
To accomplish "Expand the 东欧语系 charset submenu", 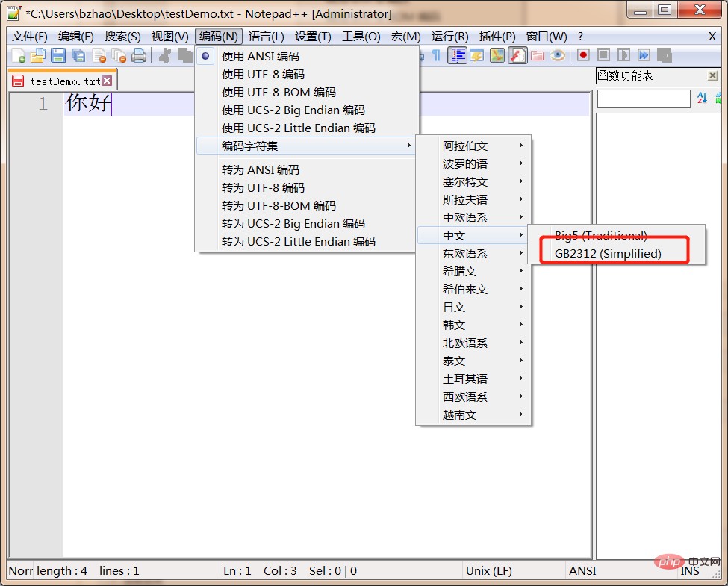I will click(473, 254).
